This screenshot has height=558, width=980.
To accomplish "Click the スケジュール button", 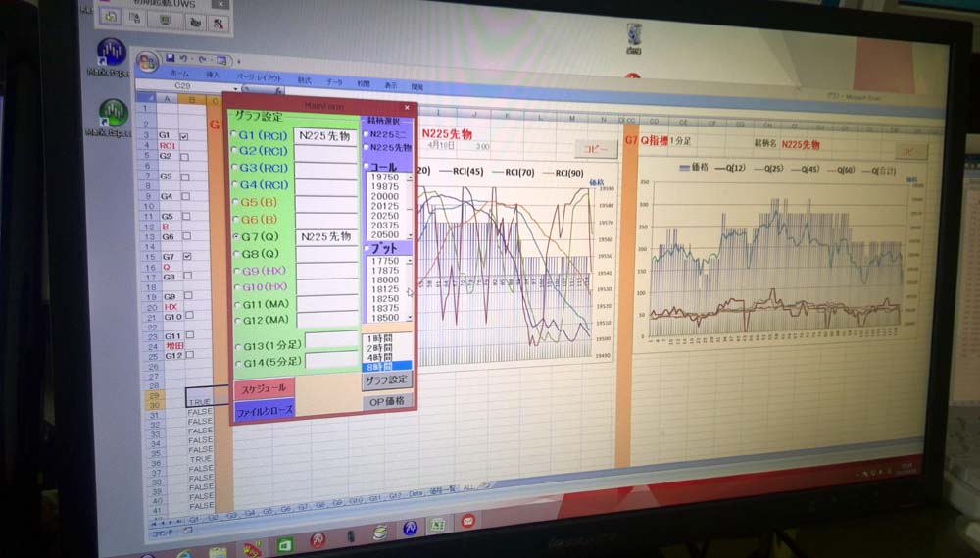I will (x=264, y=388).
